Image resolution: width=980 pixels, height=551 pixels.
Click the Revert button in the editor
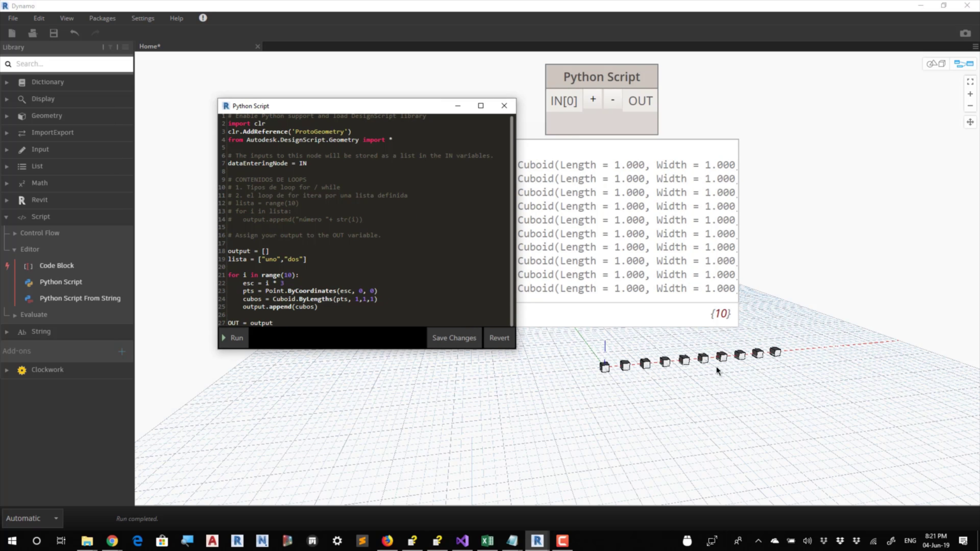click(499, 337)
